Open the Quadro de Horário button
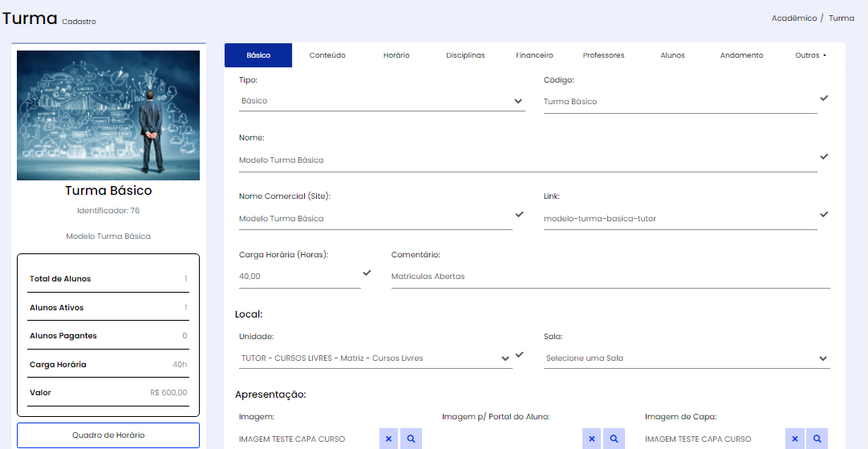The width and height of the screenshot is (868, 449). pyautogui.click(x=108, y=435)
